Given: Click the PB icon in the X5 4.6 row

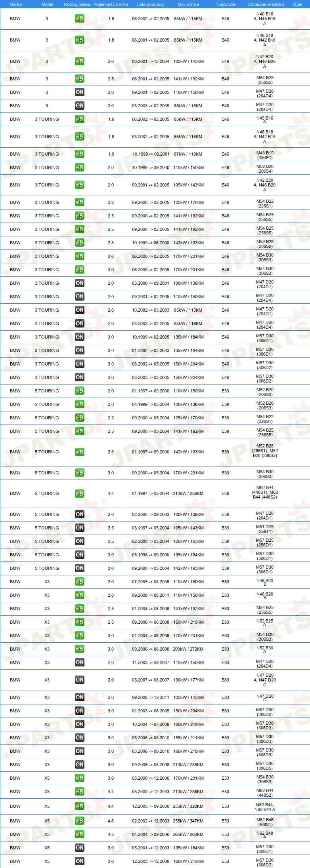Looking at the screenshot, I should click(x=79, y=821).
